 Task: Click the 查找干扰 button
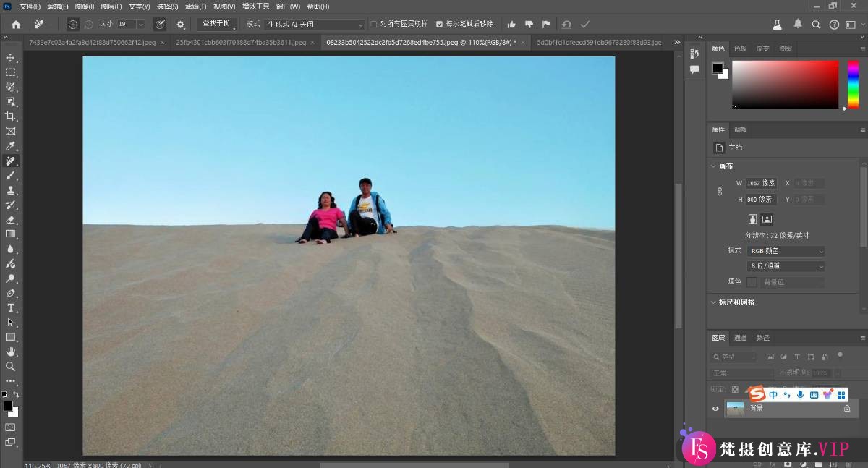pos(216,24)
